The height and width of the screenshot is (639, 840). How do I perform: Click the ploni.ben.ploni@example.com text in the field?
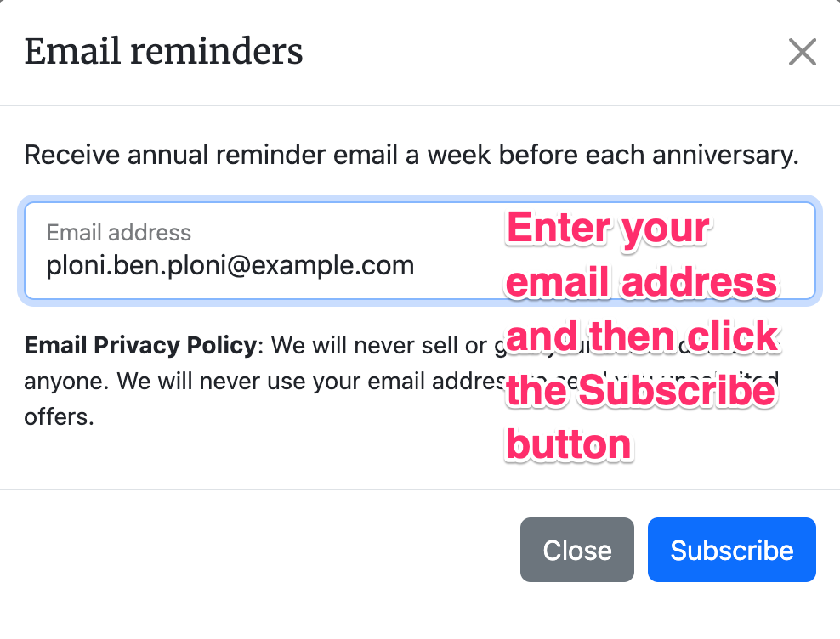(x=230, y=266)
